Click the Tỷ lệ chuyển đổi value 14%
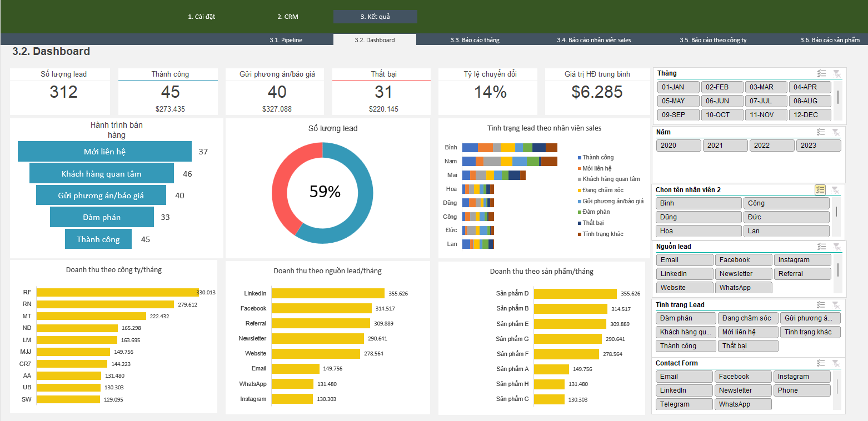Viewport: 868px width, 421px height. (490, 92)
